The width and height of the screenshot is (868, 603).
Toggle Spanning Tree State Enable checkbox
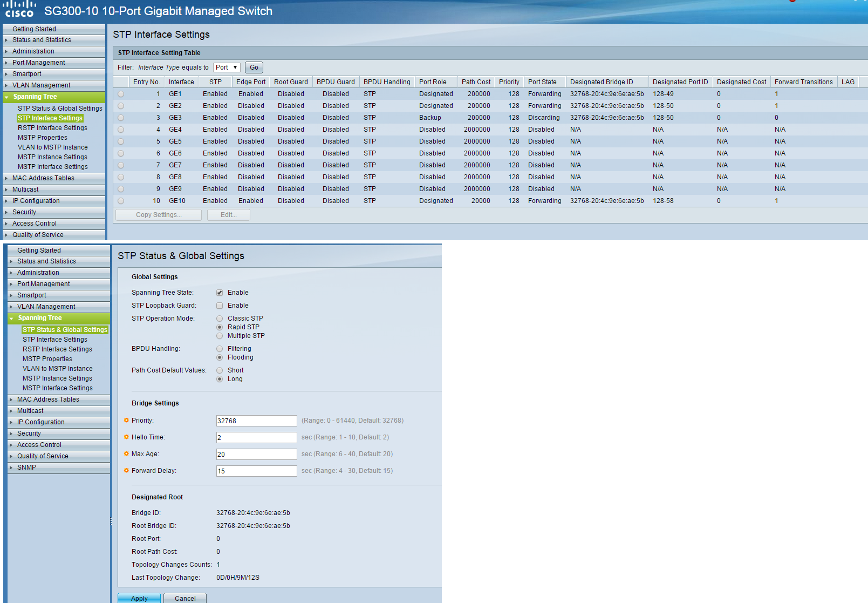click(220, 293)
